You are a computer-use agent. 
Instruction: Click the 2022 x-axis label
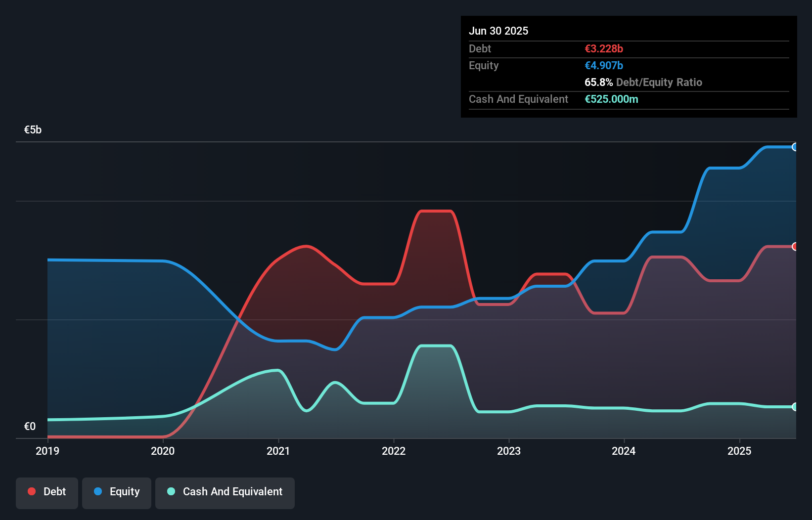(x=394, y=451)
